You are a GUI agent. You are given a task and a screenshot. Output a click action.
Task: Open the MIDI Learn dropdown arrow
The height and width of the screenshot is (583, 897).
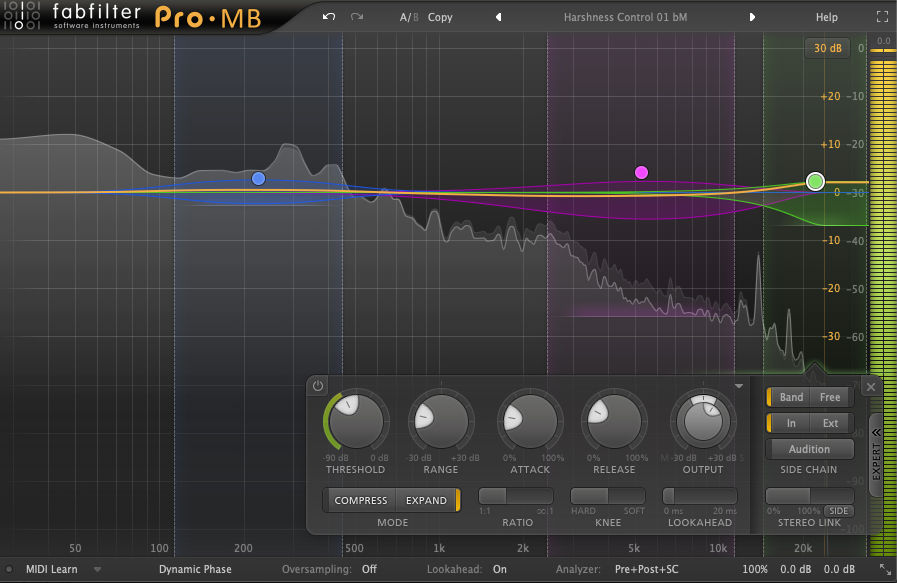(97, 569)
